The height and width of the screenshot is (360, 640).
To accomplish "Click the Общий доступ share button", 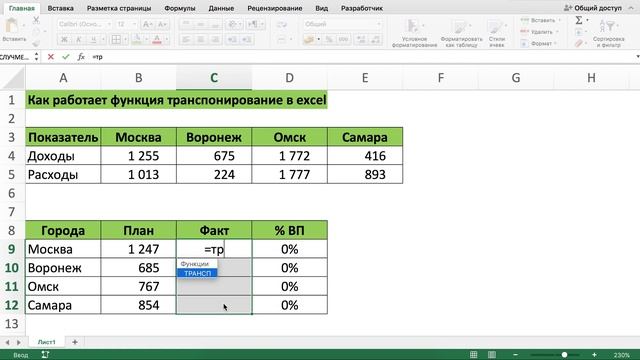I will [593, 8].
